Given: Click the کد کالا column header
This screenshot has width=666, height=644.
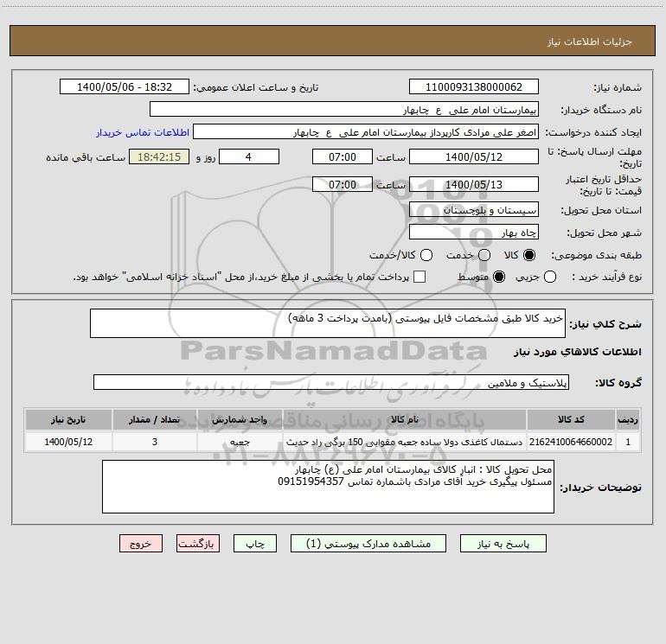Looking at the screenshot, I should pos(571,419).
